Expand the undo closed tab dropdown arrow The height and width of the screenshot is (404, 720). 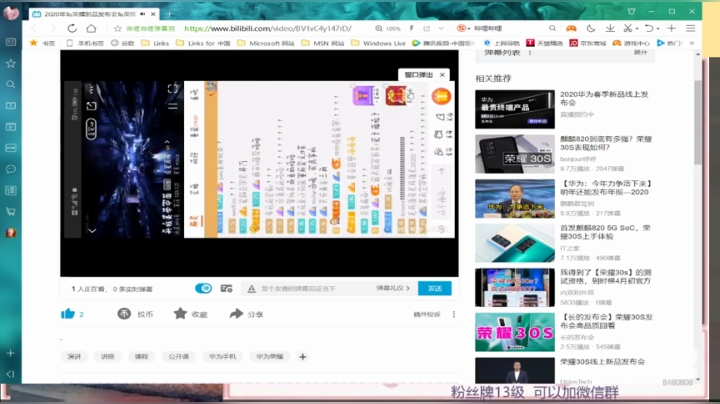tap(658, 29)
